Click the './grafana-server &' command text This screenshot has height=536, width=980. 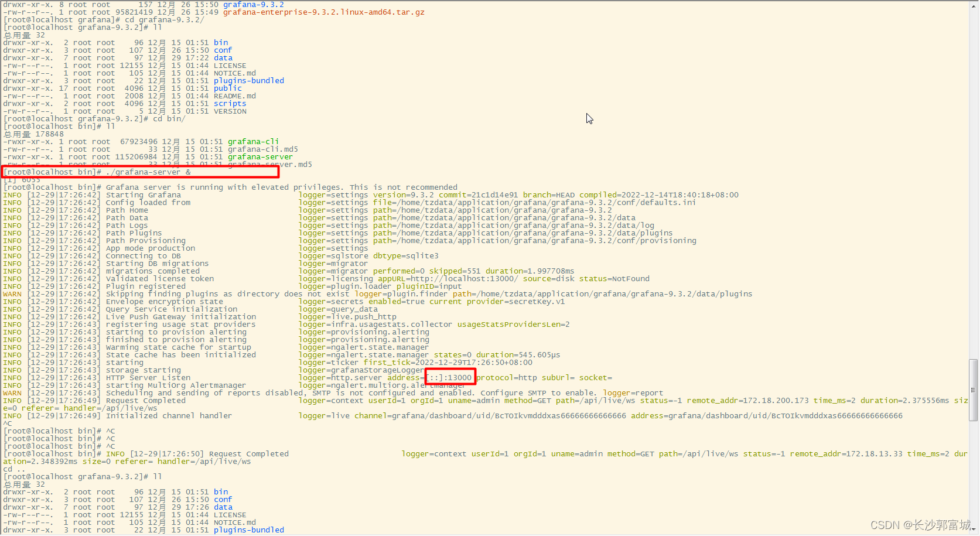[x=148, y=172]
